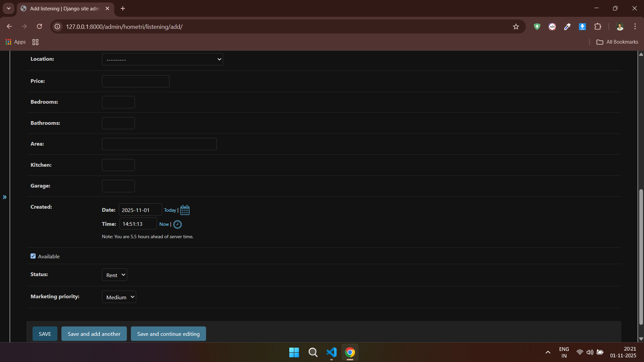The width and height of the screenshot is (644, 362).
Task: Select the Add listening browser tab
Action: (65, 8)
